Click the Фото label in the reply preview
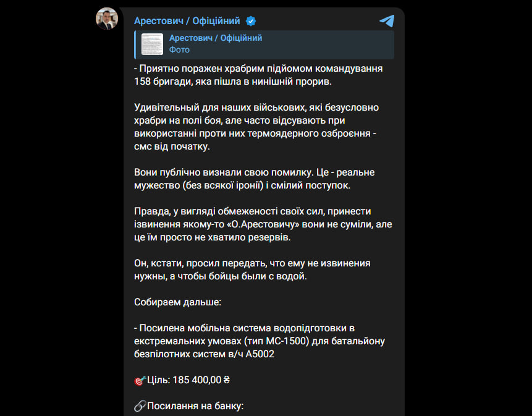 (179, 49)
